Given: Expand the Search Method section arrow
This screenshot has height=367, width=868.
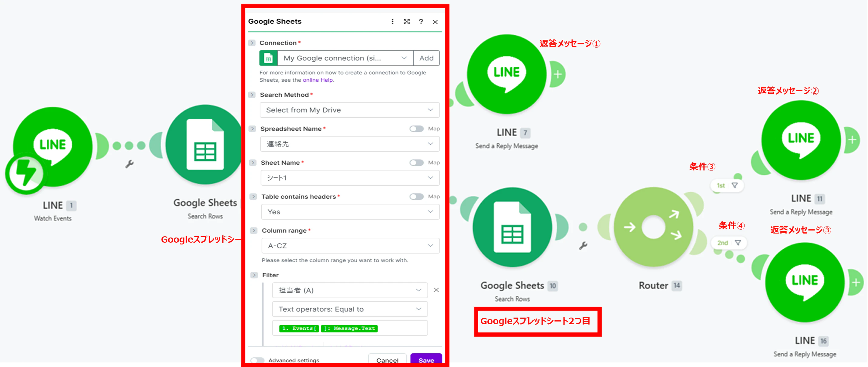Looking at the screenshot, I should (252, 95).
